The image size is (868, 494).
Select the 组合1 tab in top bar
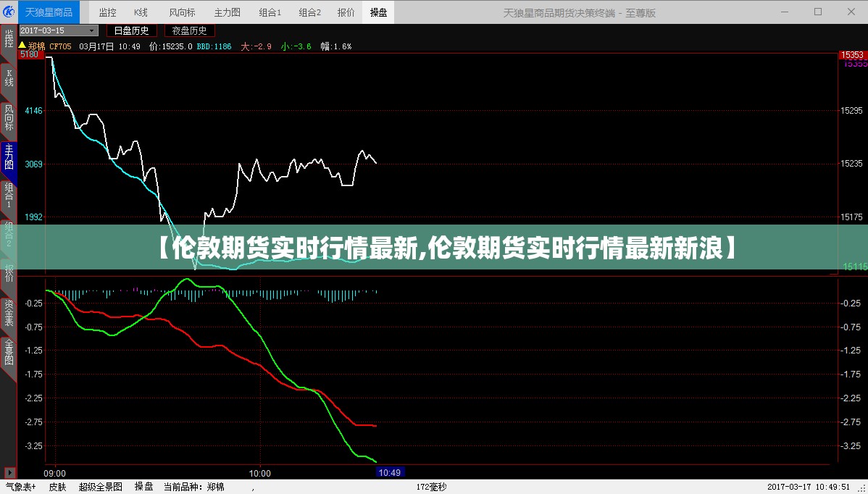coord(270,12)
